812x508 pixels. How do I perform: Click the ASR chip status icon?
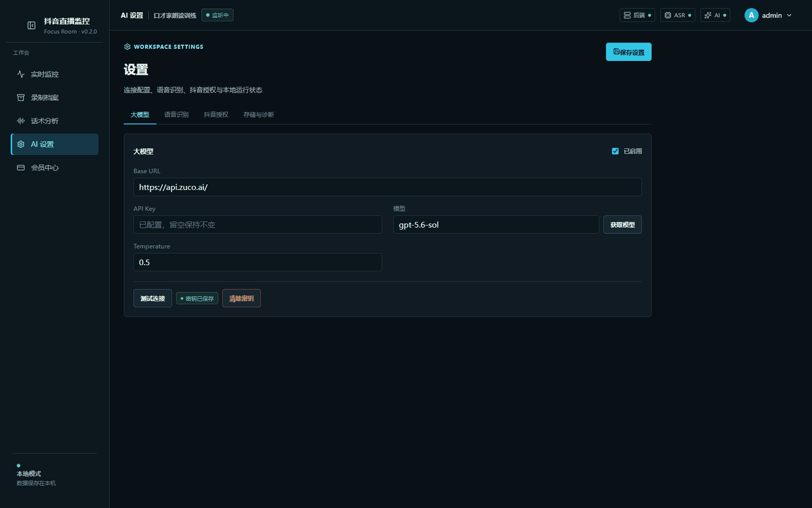pos(668,15)
